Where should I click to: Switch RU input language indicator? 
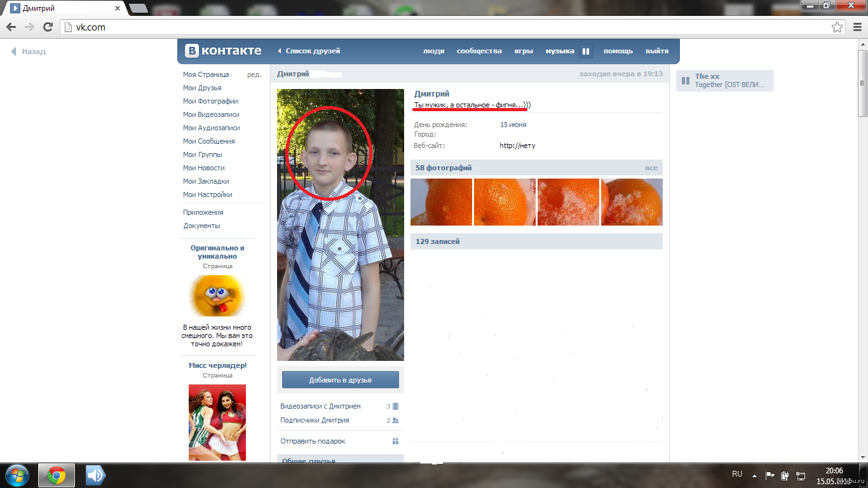(737, 474)
